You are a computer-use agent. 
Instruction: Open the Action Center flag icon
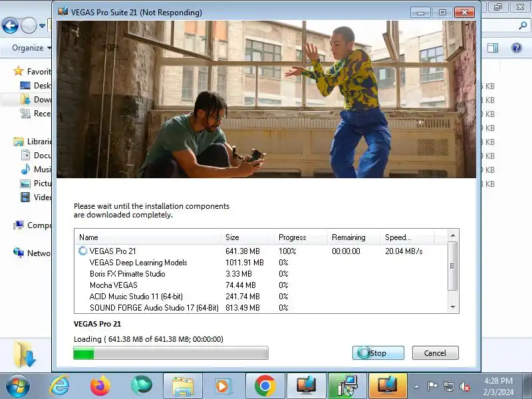[x=432, y=386]
